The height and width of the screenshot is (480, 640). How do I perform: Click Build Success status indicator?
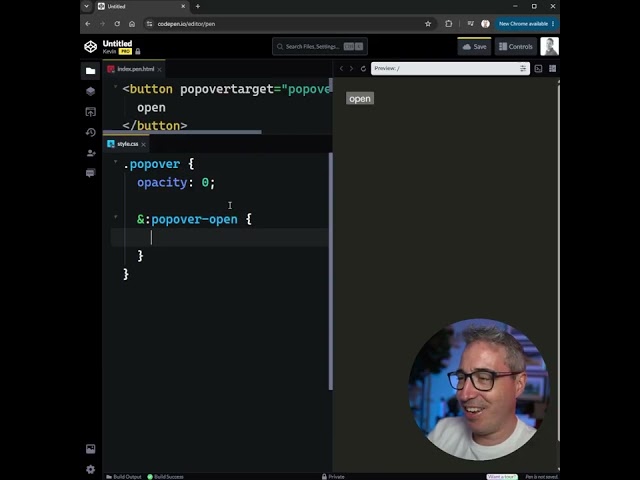tap(165, 477)
